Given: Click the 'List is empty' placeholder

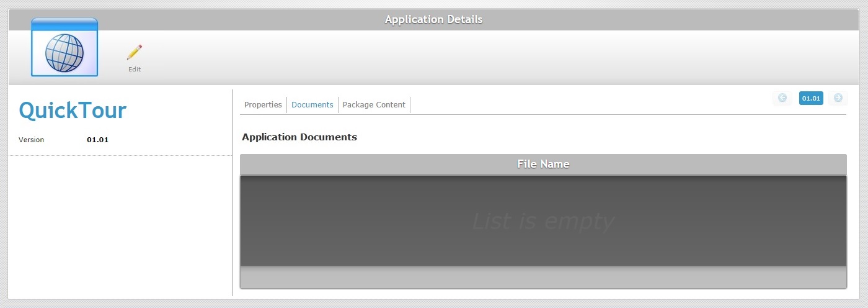Looking at the screenshot, I should pos(543,221).
